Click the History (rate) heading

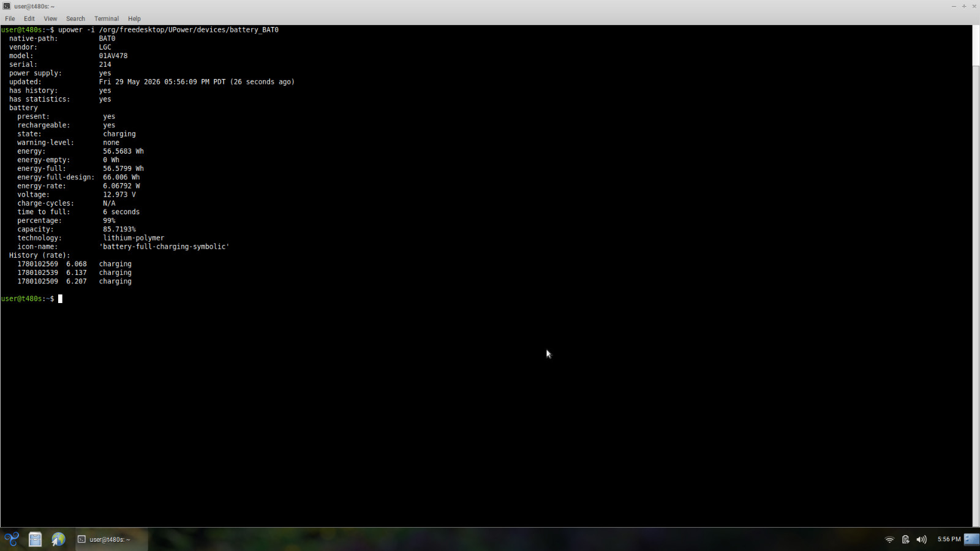(39, 255)
